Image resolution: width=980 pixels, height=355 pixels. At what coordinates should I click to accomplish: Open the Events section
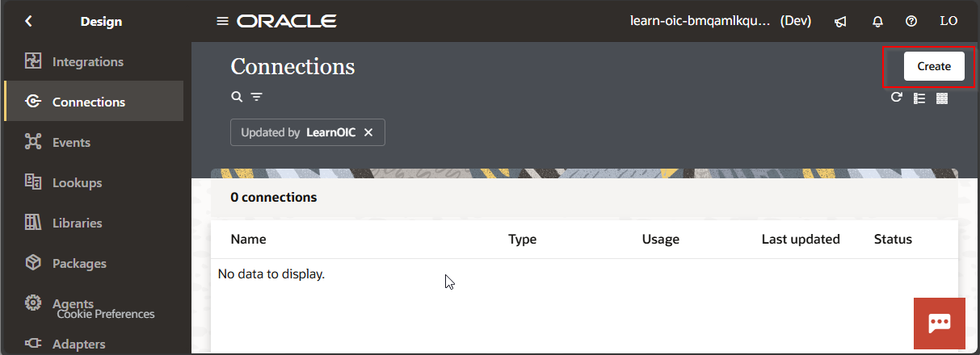coord(95,142)
